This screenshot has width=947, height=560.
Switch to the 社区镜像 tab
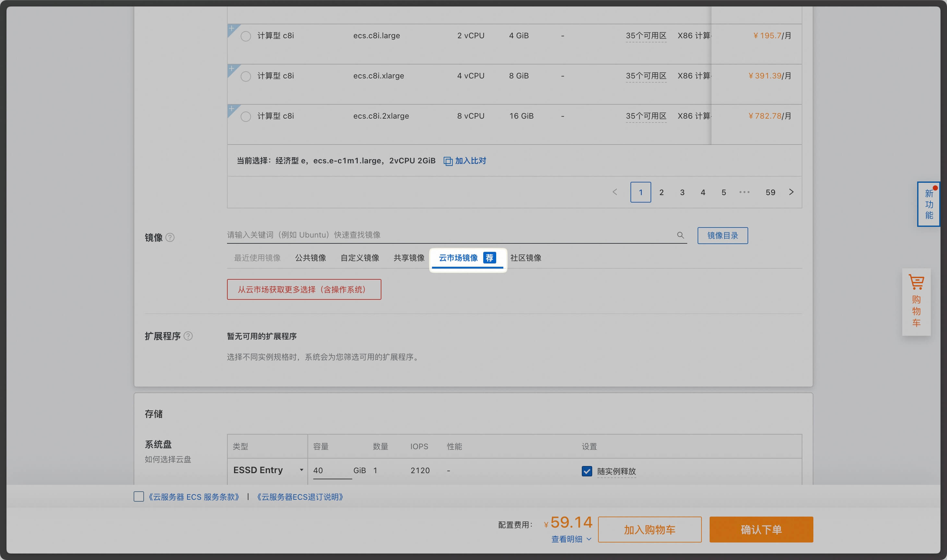[526, 258]
